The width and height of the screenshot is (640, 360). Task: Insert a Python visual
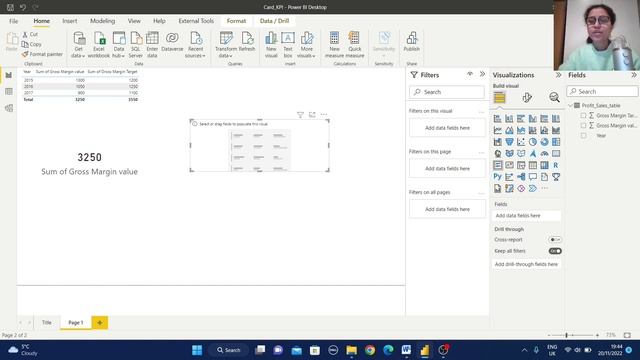click(498, 177)
